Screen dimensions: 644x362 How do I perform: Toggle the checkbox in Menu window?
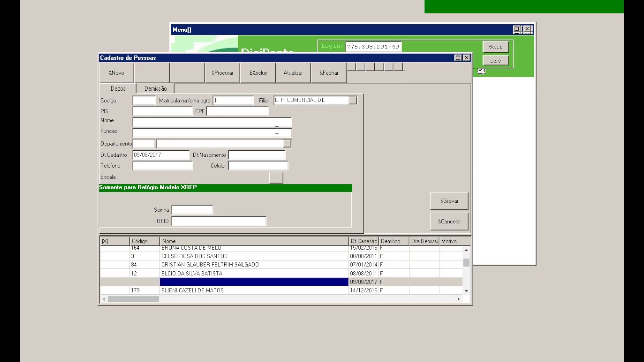point(481,71)
